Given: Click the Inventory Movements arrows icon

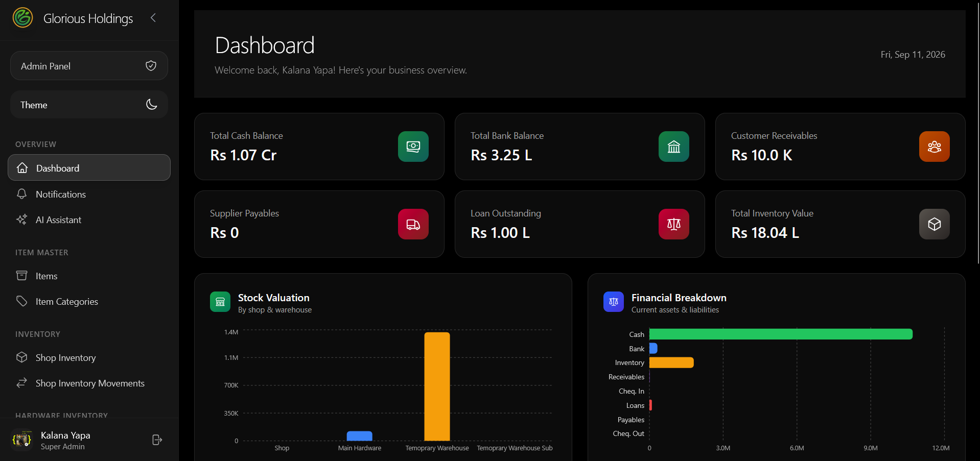Looking at the screenshot, I should (21, 383).
